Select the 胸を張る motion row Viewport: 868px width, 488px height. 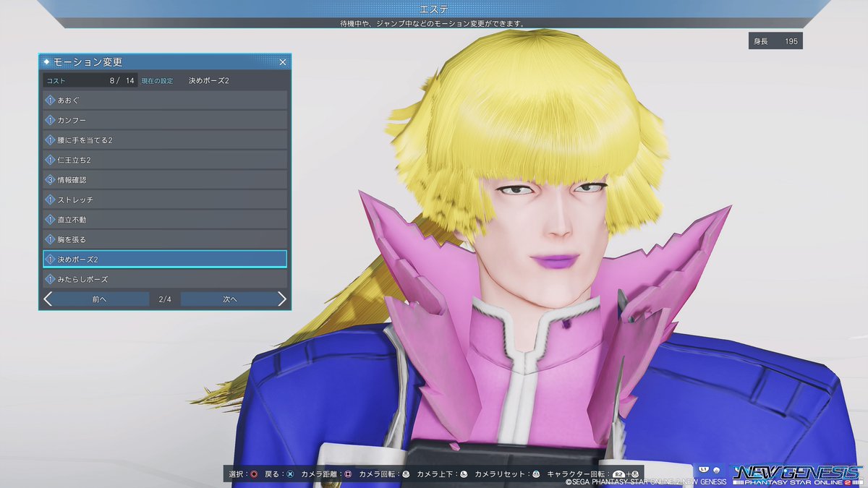165,239
